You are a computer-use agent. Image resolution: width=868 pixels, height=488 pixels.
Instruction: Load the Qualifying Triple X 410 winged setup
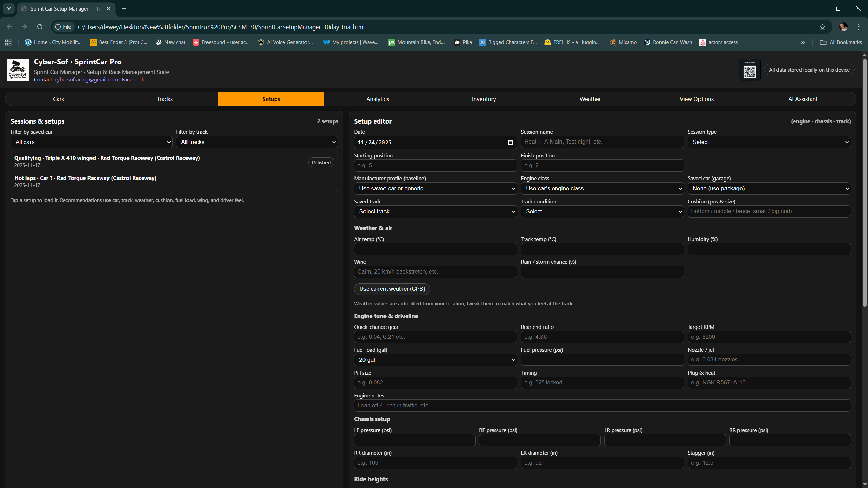coord(174,162)
